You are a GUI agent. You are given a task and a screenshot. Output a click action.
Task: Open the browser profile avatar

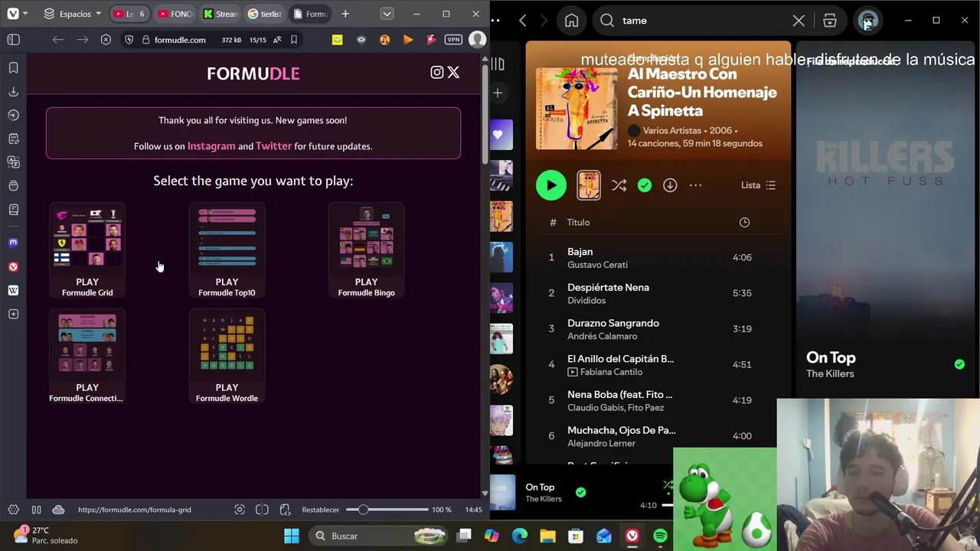coord(477,40)
